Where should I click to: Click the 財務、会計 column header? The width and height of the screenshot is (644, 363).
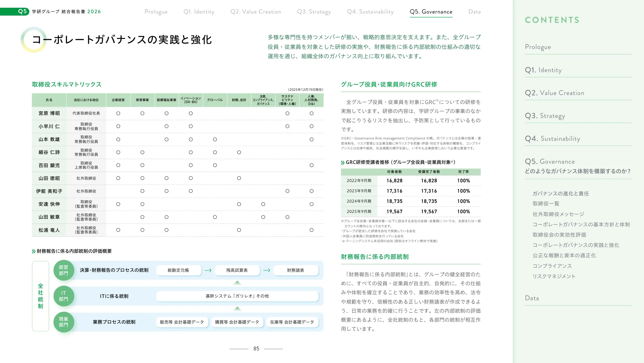(x=239, y=100)
